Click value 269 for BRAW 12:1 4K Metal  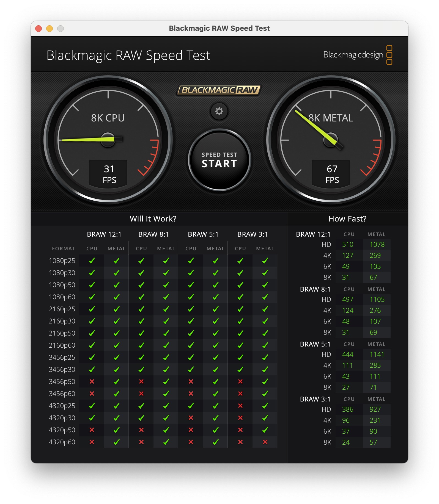point(375,255)
